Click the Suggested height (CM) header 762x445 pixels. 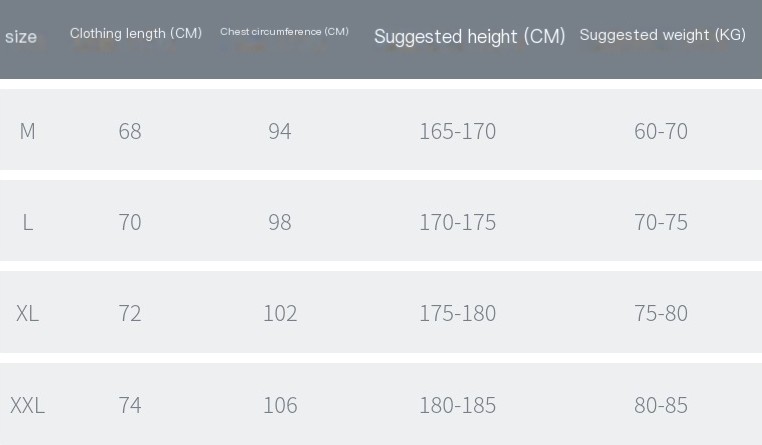469,36
